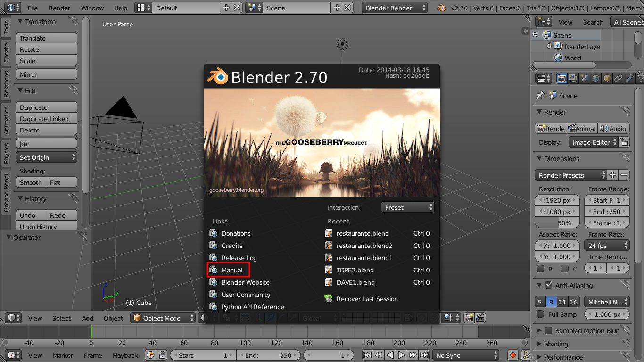
Task: Toggle the Border (B) checkbox
Action: 540,269
